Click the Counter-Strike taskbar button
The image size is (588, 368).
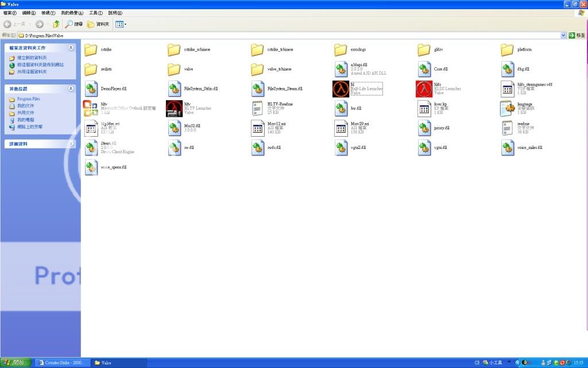[x=62, y=363]
